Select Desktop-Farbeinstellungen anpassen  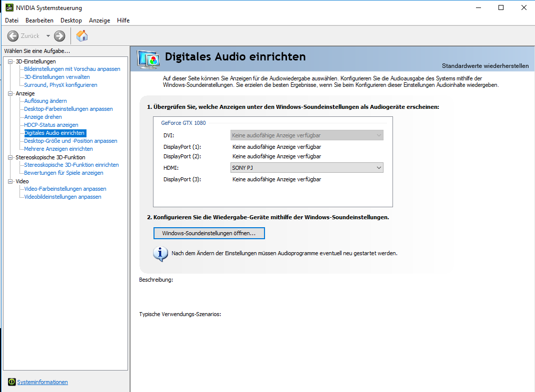[68, 109]
